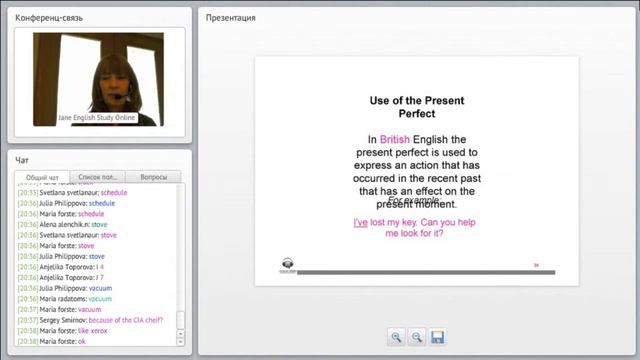This screenshot has height=360, width=640.
Task: Click Svetlana svetlanaur's message 'schedule'
Action: 114,193
